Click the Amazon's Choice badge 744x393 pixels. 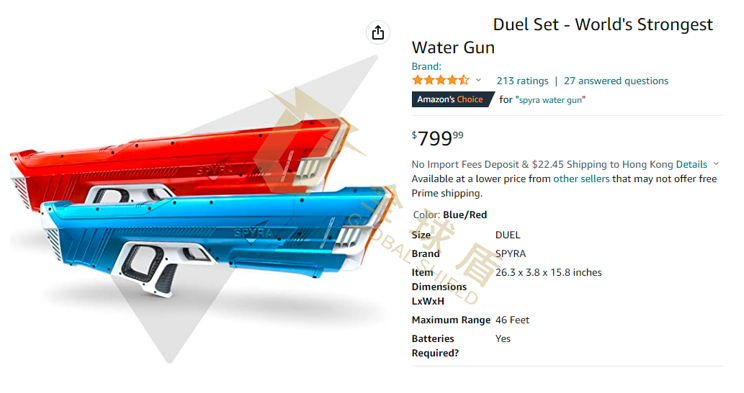coord(453,99)
